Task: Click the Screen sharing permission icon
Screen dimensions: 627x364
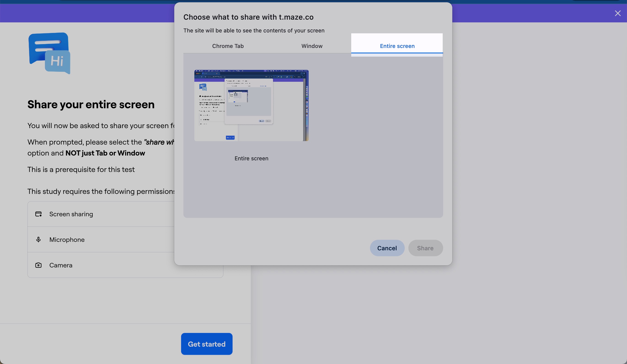Action: coord(38,214)
